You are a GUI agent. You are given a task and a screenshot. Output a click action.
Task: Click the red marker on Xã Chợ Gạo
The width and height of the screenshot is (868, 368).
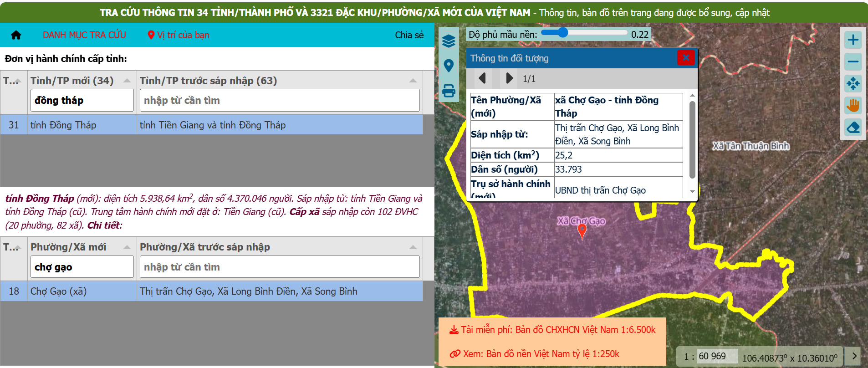pos(582,231)
